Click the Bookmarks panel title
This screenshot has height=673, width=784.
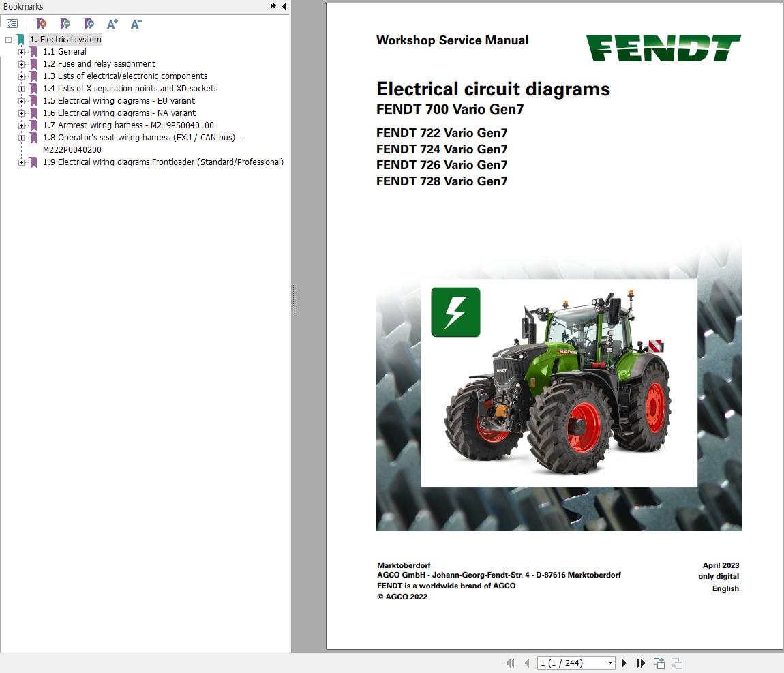coord(23,7)
